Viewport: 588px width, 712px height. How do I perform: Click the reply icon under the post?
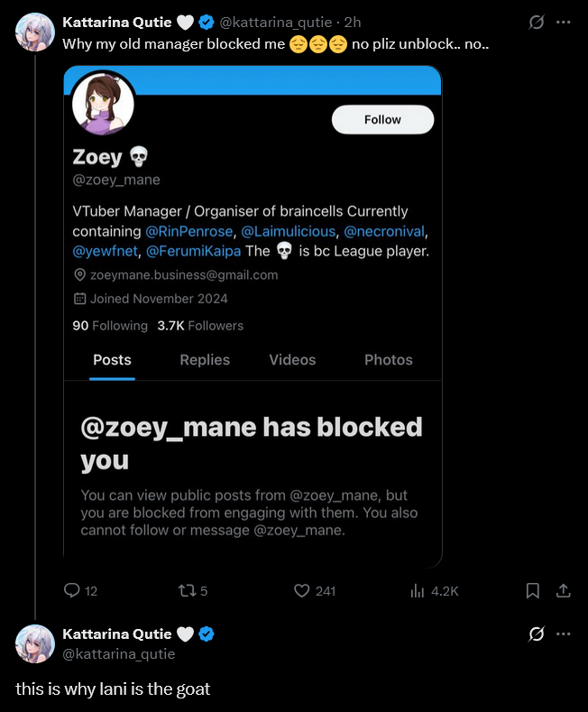pyautogui.click(x=73, y=590)
